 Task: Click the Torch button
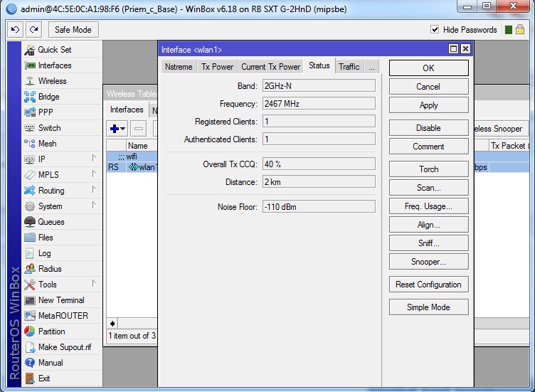click(x=428, y=169)
